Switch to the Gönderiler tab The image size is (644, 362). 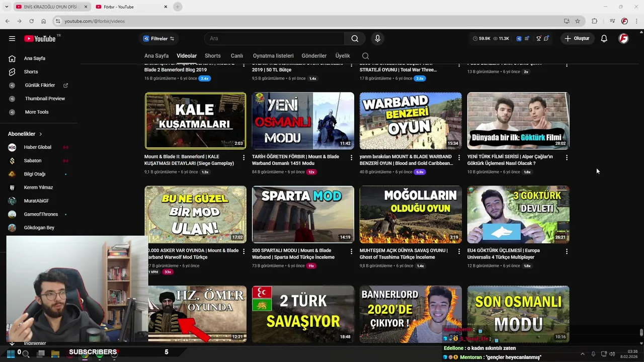(314, 56)
